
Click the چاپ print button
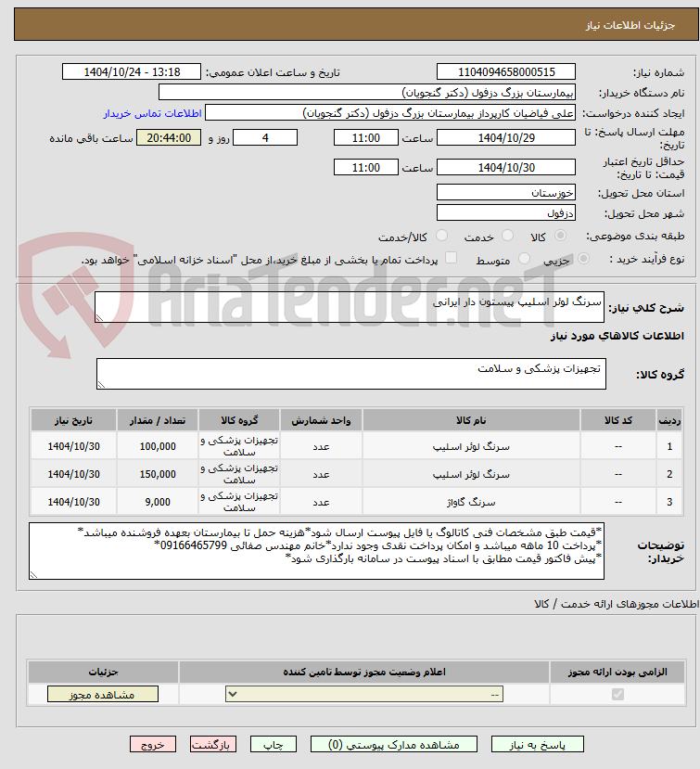click(273, 745)
